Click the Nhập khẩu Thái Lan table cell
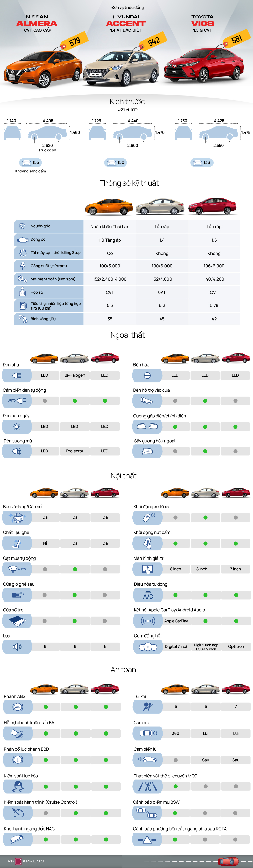The width and height of the screenshot is (253, 868). point(110,226)
